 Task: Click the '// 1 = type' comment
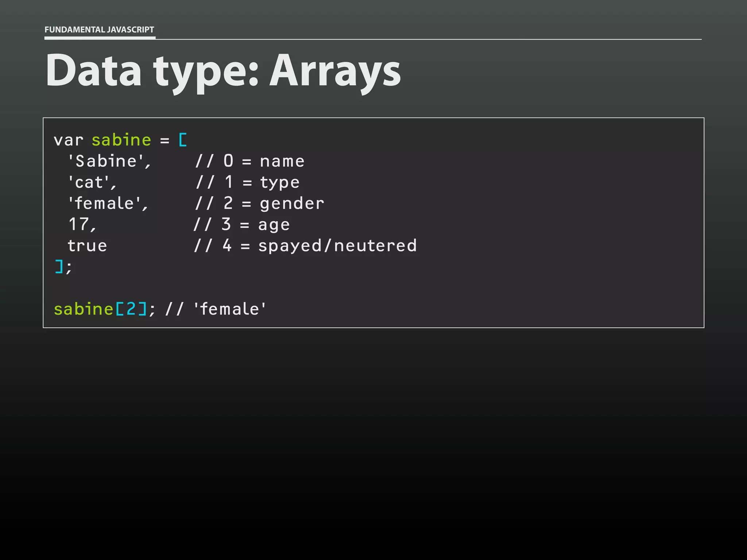[x=247, y=183]
